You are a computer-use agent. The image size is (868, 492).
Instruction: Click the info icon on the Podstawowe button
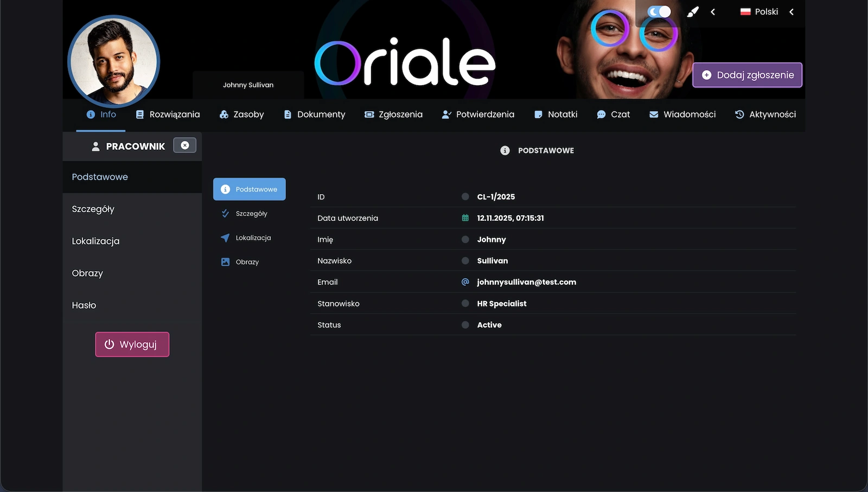click(x=225, y=189)
